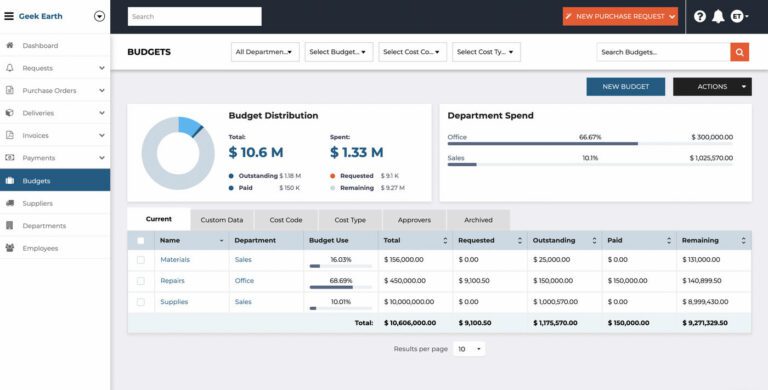
Task: Tick the checkbox for Repairs budget row
Action: [x=141, y=281]
